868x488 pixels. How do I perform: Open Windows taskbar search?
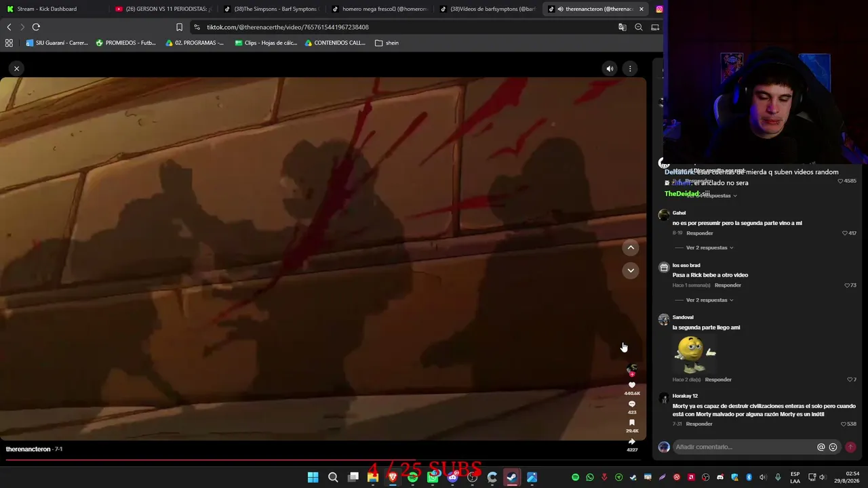[x=333, y=477]
